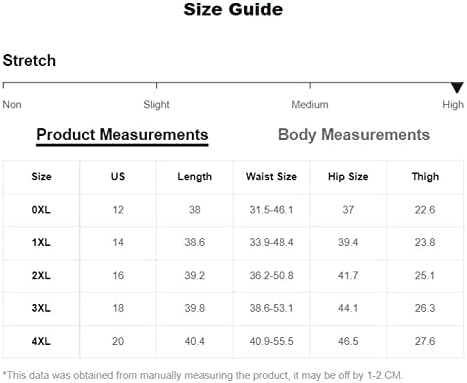The image size is (467, 383).
Task: Select the 2XL size row label
Action: 41,276
